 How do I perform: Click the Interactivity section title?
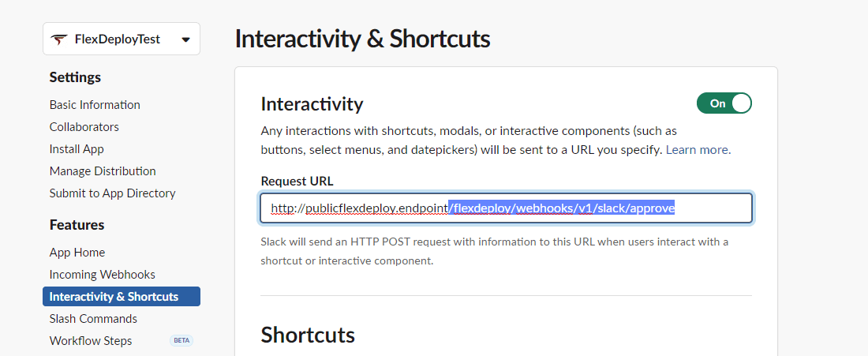tap(312, 104)
